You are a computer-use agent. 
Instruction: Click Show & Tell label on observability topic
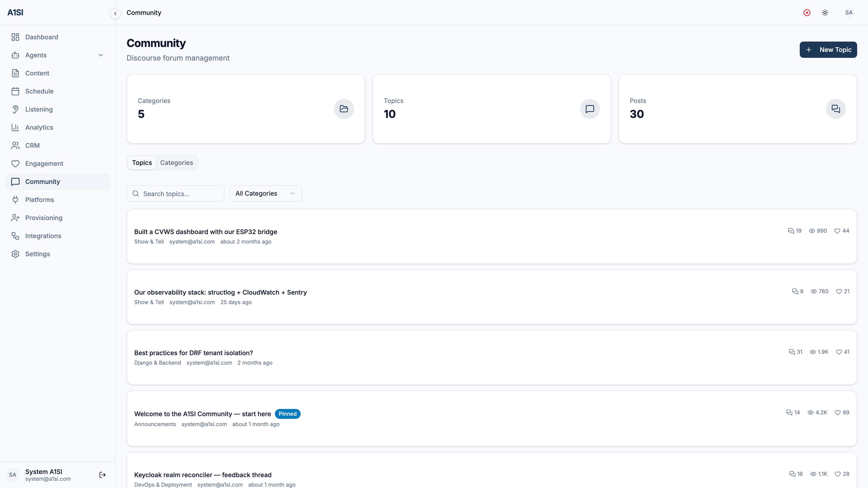pyautogui.click(x=149, y=302)
